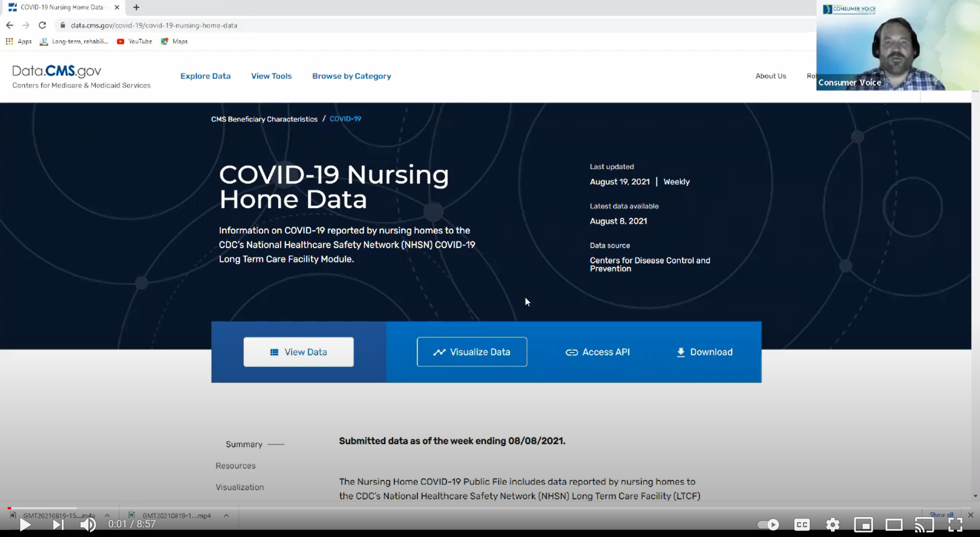Click the page scrollbar down arrow

click(x=975, y=496)
